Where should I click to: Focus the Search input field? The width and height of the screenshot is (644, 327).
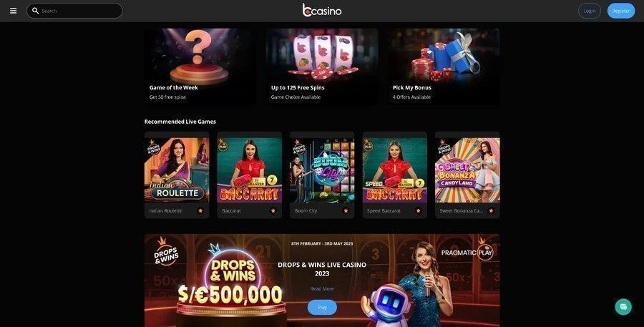tap(74, 11)
